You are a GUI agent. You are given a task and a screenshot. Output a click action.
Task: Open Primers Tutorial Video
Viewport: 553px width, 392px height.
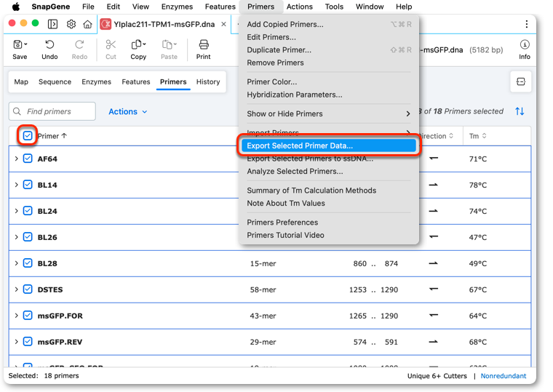[329, 235]
